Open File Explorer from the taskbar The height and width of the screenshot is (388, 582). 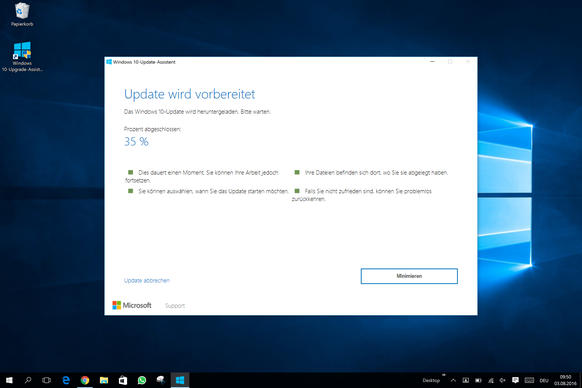pos(104,380)
